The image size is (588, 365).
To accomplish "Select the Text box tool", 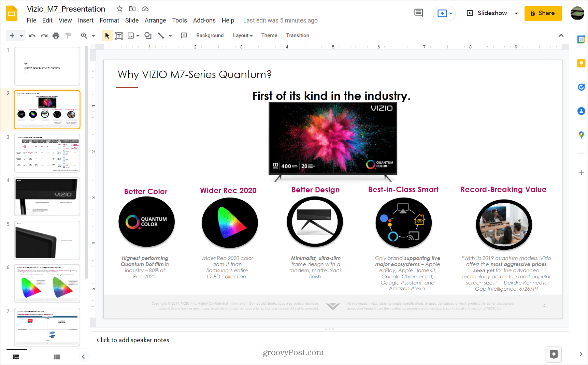I will (x=119, y=35).
